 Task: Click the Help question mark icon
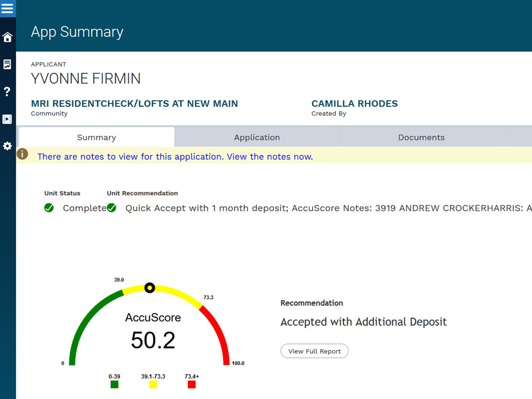click(7, 91)
